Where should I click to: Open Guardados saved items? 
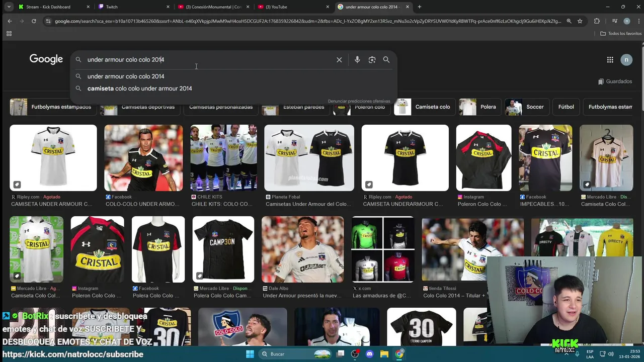pyautogui.click(x=615, y=81)
